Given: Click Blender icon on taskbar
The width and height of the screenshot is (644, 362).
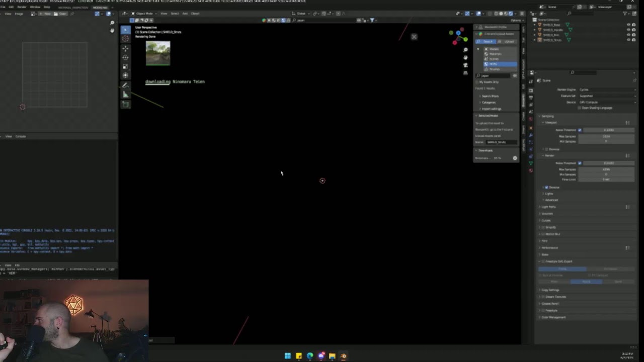Looking at the screenshot, I should pyautogui.click(x=343, y=356).
